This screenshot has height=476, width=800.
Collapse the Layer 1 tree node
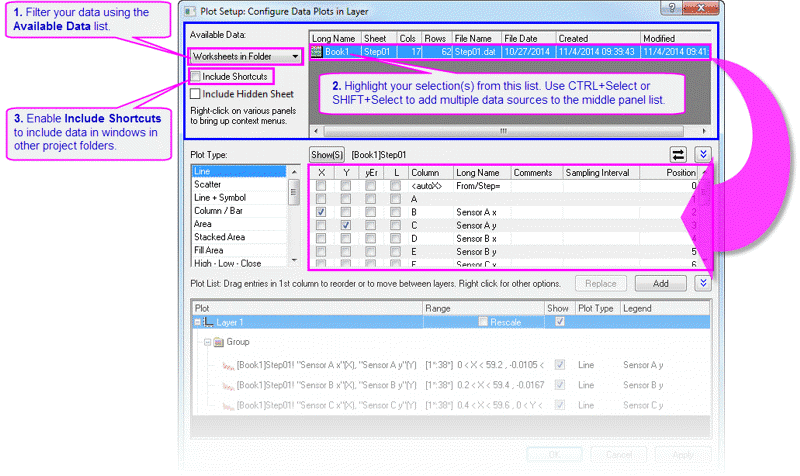[x=196, y=322]
